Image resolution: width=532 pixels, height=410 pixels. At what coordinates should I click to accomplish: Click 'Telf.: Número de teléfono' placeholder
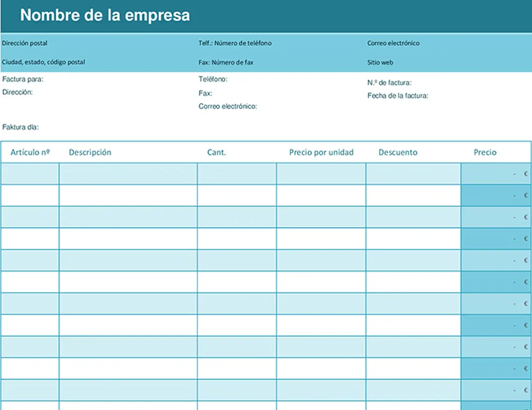pyautogui.click(x=235, y=44)
